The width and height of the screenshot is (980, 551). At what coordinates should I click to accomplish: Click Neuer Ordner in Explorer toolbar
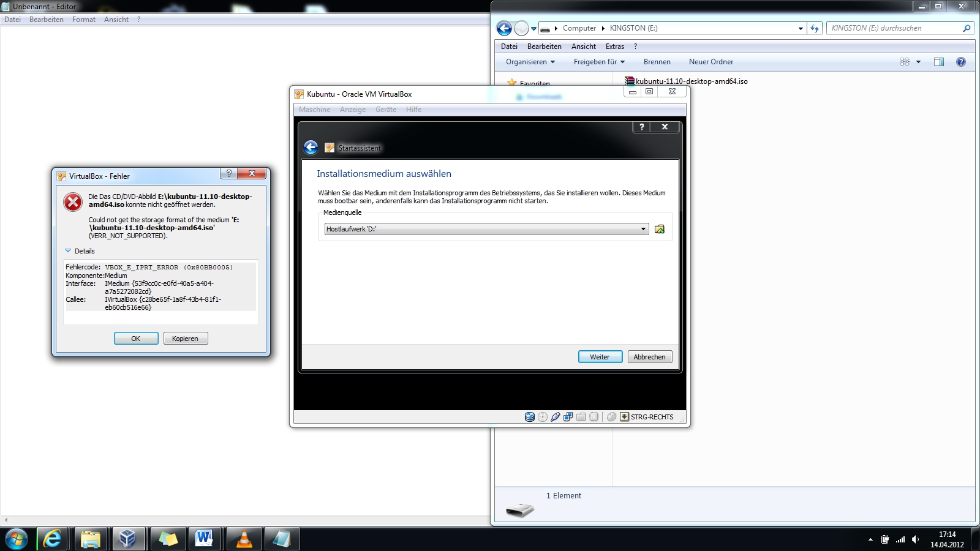pos(711,62)
